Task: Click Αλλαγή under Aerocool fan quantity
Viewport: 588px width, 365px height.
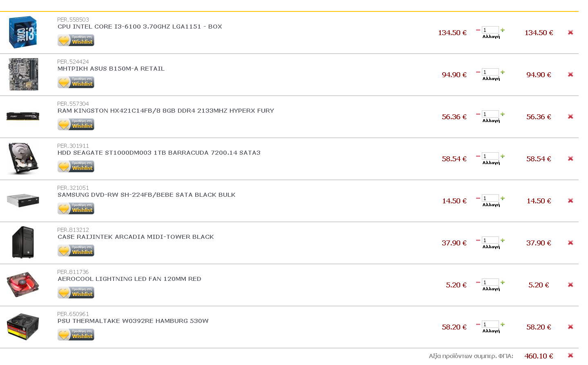Action: coord(491,289)
